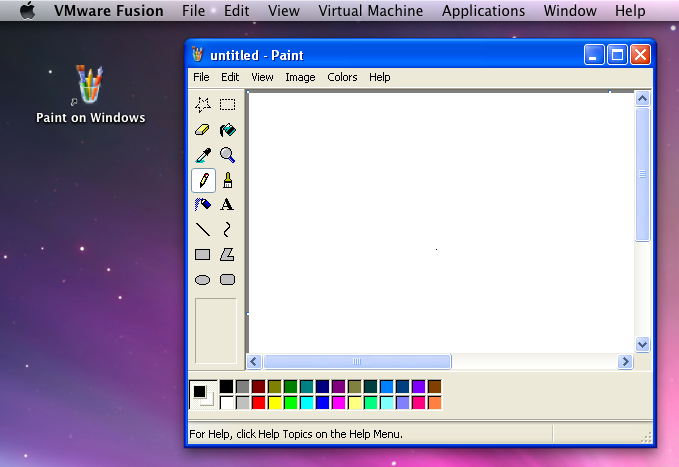679x467 pixels.
Task: Select the Rectangle shape tool
Action: click(x=203, y=254)
